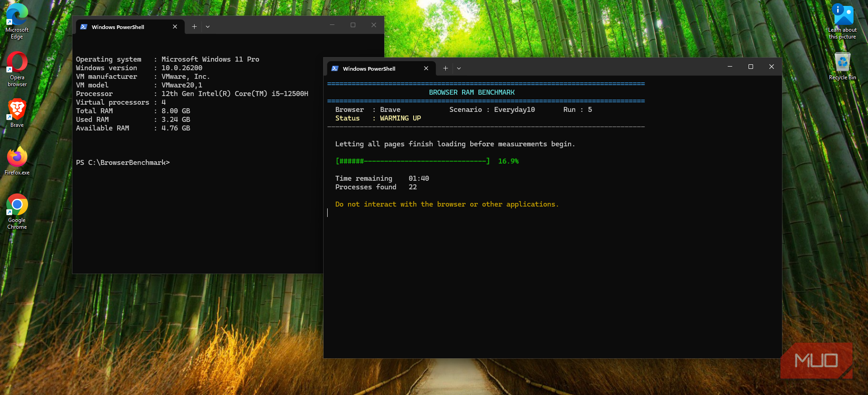Close the tab in the back PowerShell window
This screenshot has height=395, width=868.
click(x=175, y=27)
